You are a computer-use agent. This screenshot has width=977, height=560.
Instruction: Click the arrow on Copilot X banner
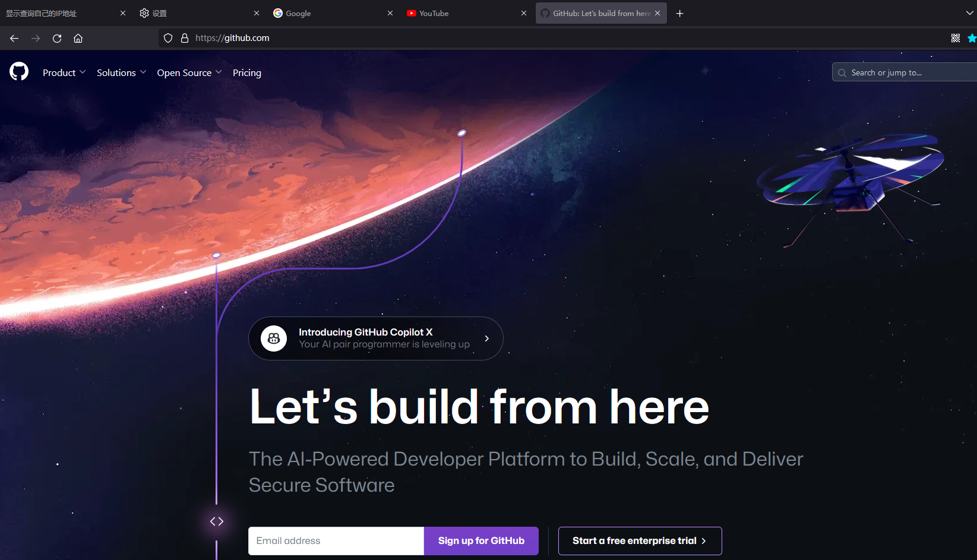[x=487, y=338]
